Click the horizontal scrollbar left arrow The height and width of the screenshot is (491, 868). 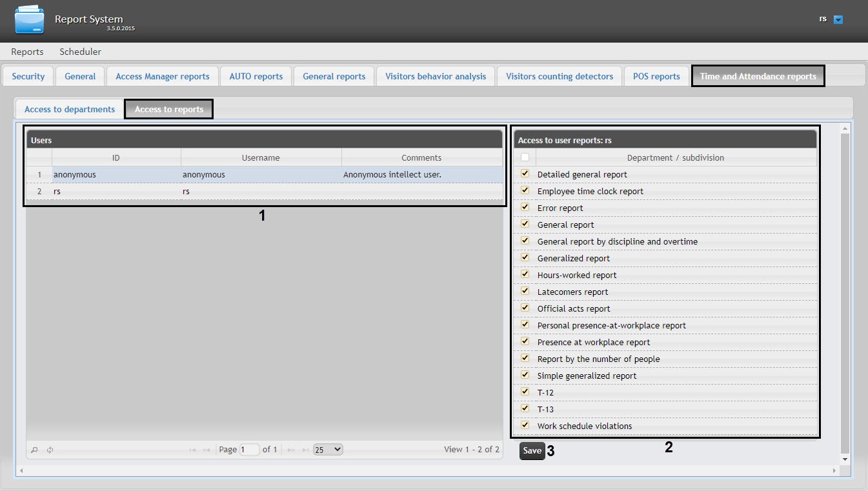coord(21,471)
